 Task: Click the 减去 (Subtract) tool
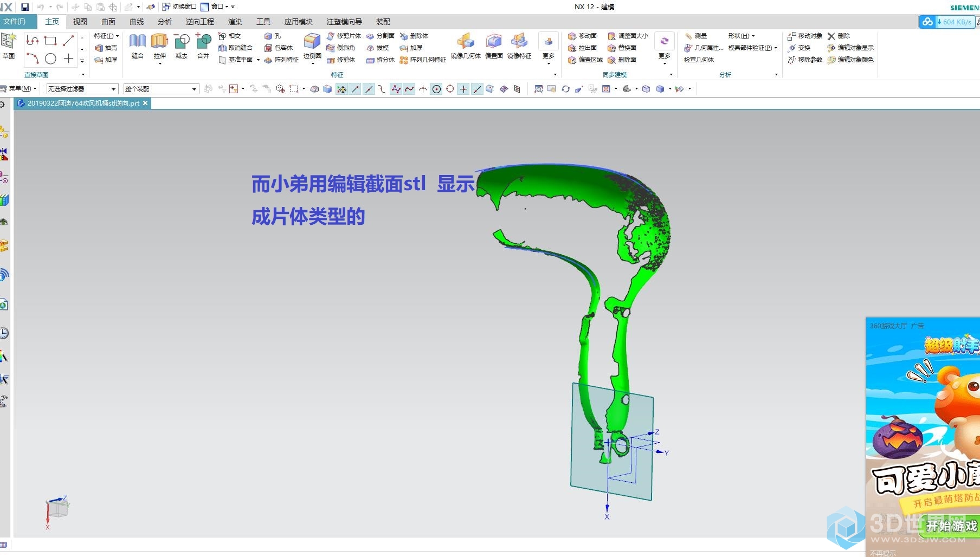(x=182, y=46)
